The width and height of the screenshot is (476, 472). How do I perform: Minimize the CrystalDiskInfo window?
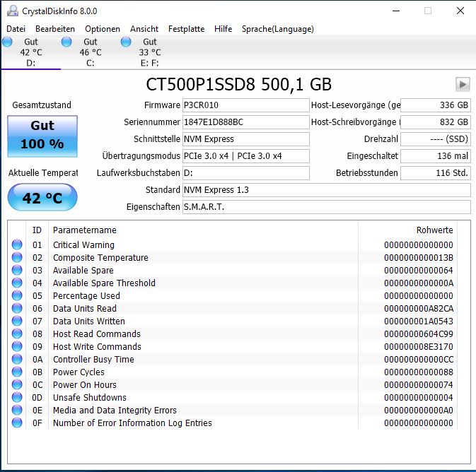pyautogui.click(x=396, y=11)
